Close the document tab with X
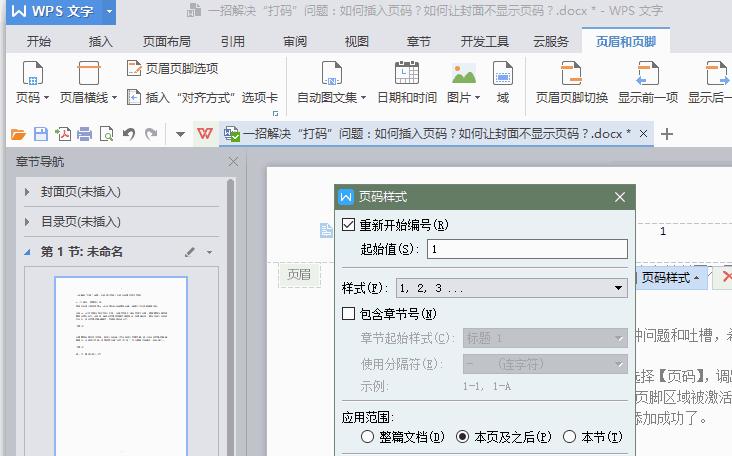The width and height of the screenshot is (732, 456). 643,134
